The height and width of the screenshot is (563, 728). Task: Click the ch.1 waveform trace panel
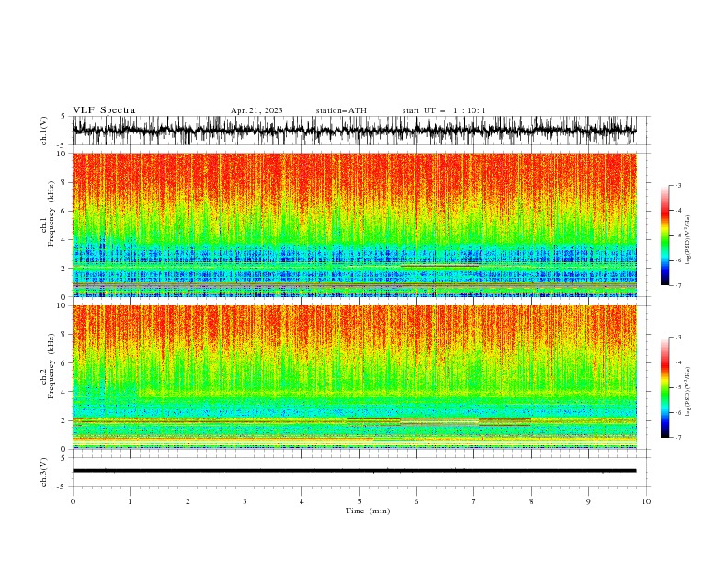354,131
